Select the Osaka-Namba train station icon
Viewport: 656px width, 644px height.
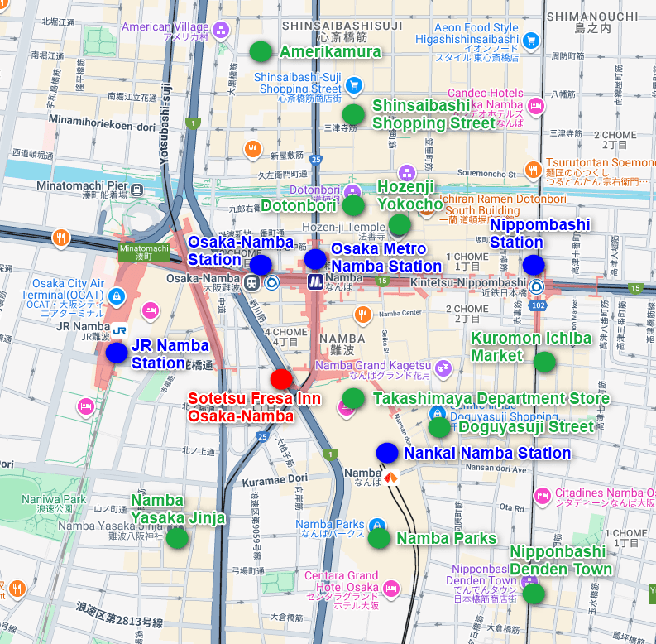(251, 282)
